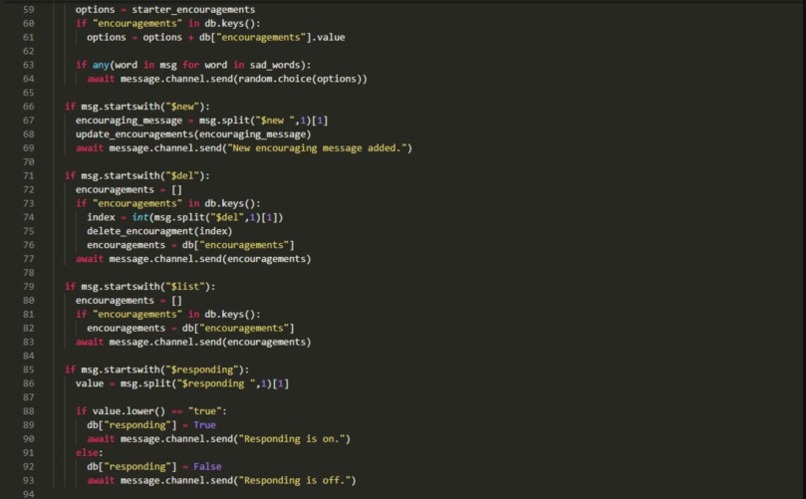
Task: Click the "Responding is on." string
Action: 291,439
